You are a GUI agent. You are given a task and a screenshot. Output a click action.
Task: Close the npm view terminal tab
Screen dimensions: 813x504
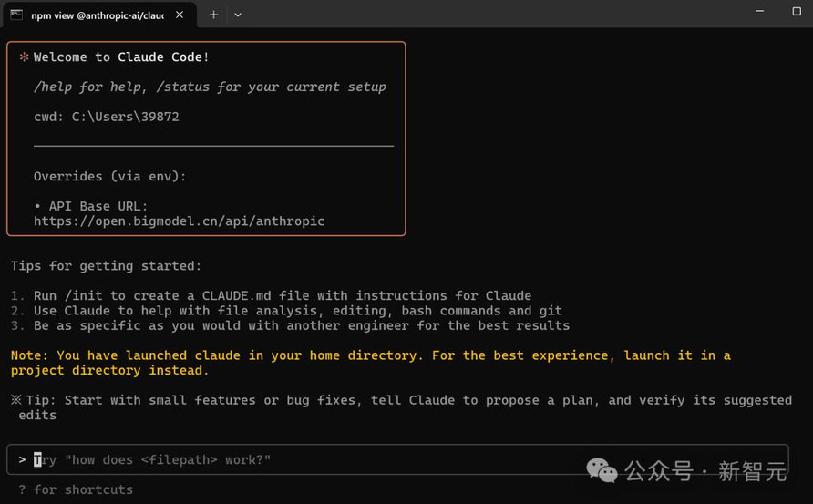(180, 15)
